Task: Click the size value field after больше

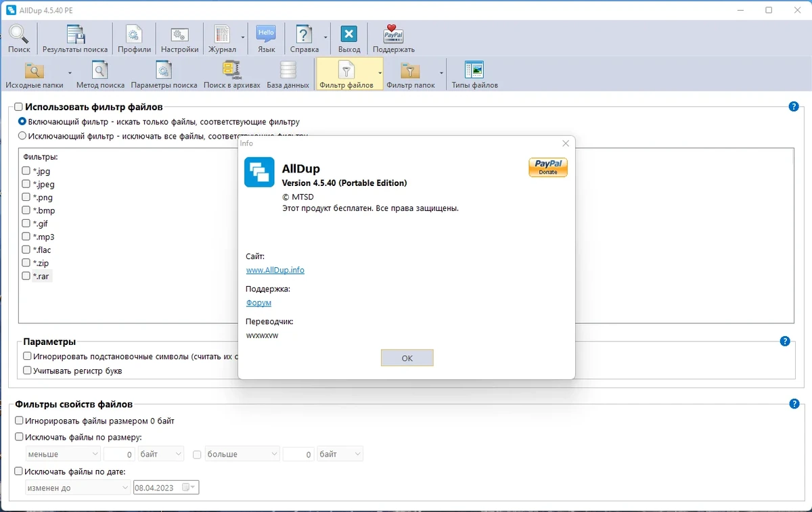Action: 298,454
